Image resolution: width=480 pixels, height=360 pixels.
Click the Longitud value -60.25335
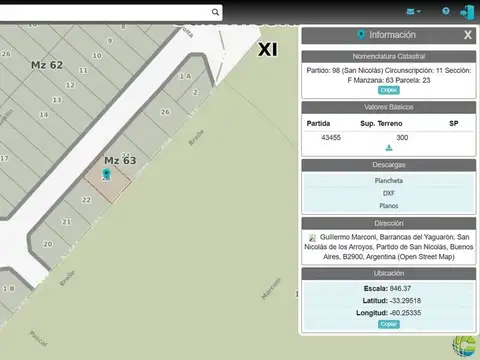pyautogui.click(x=405, y=313)
